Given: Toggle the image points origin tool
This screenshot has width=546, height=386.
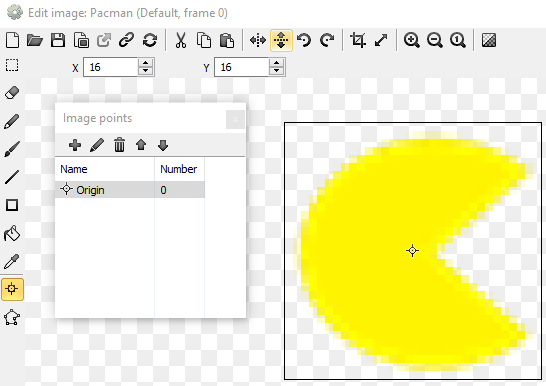Looking at the screenshot, I should pyautogui.click(x=12, y=289).
